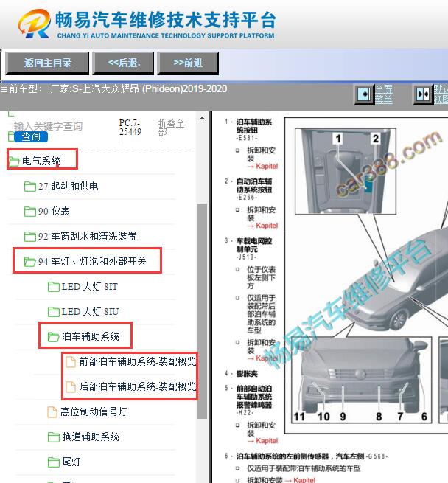The width and height of the screenshot is (448, 483).
Task: Click document icon beside 后部泊车辅助系统
Action: (71, 386)
